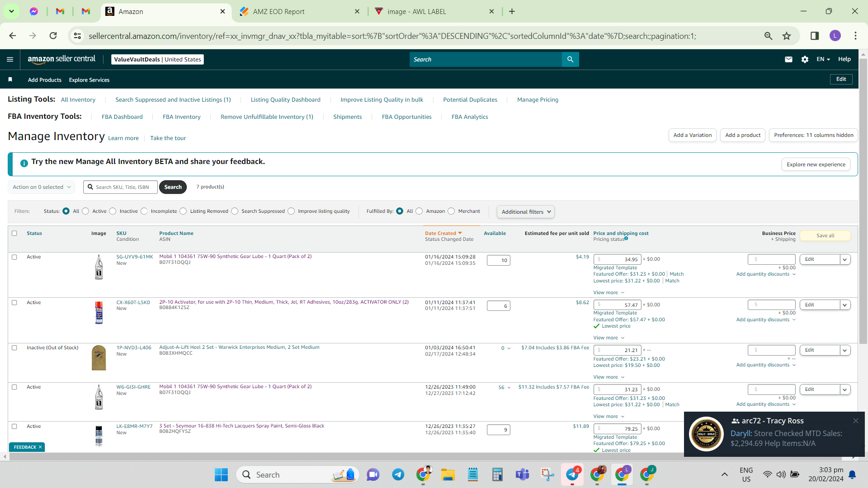Expand View more for the 2P-10 Activator row
The width and height of the screenshot is (868, 488).
point(609,338)
